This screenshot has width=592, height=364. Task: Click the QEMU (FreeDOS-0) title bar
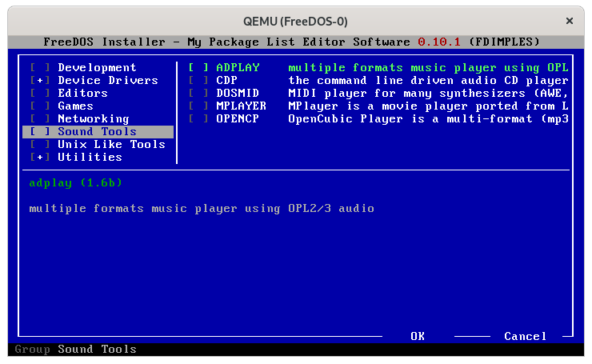(x=296, y=21)
